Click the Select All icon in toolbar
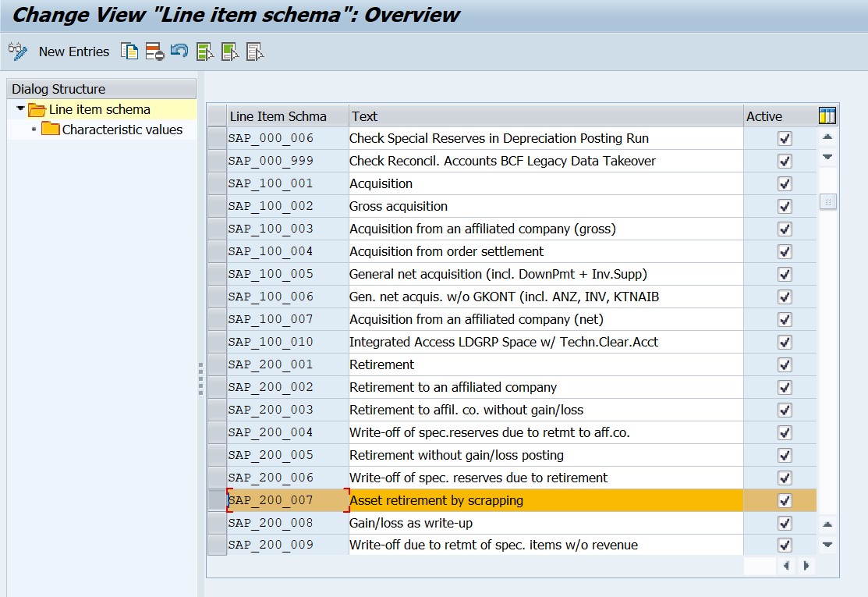The image size is (868, 597). coord(205,52)
